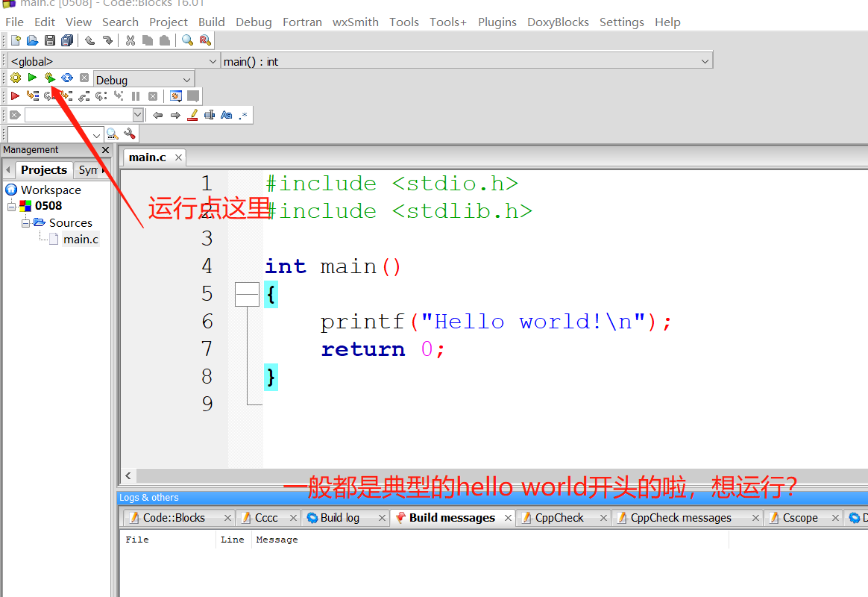Save the current file with the floppy icon
868x597 pixels.
click(x=50, y=40)
